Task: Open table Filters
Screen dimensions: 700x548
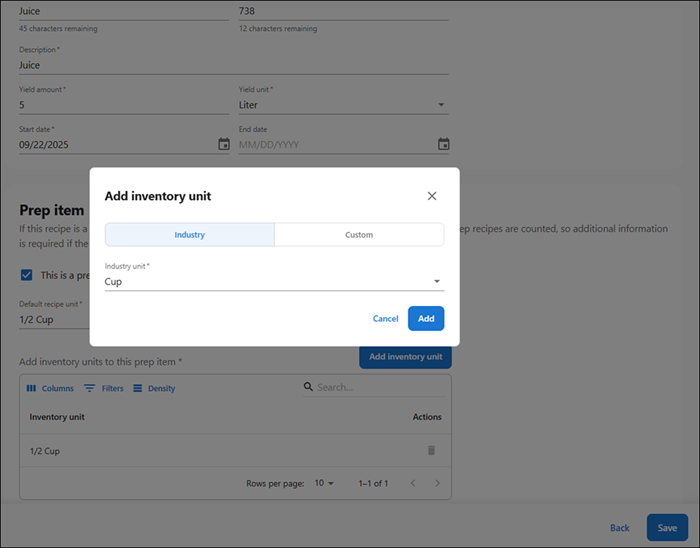Action: pyautogui.click(x=104, y=388)
